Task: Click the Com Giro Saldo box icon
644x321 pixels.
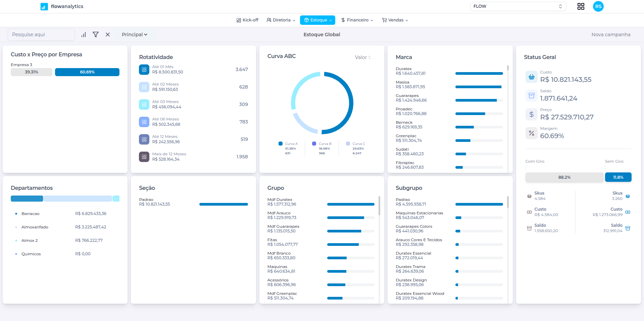Action: click(529, 228)
